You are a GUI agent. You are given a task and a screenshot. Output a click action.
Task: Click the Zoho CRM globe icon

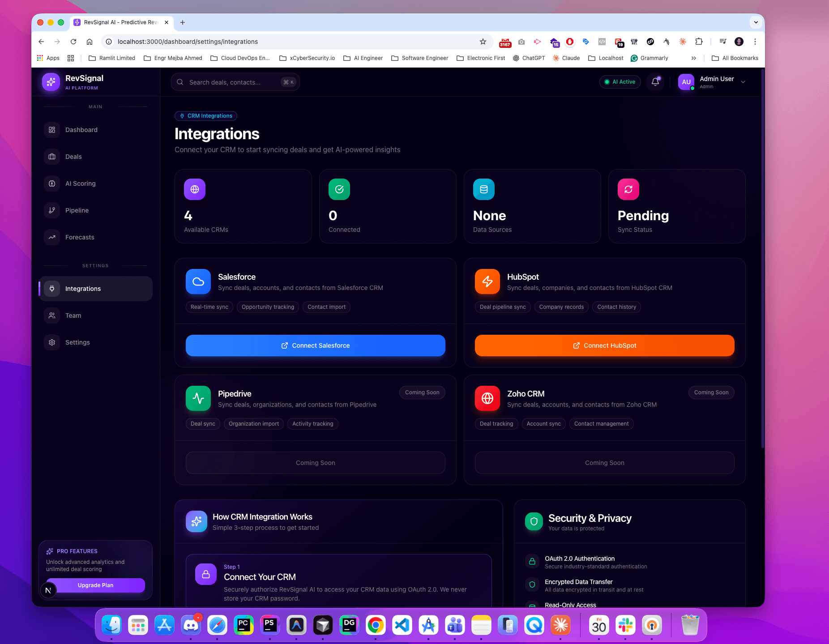pos(487,398)
